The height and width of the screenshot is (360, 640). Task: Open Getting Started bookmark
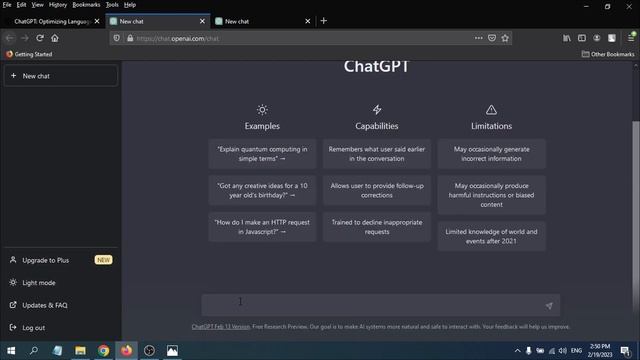tap(29, 54)
